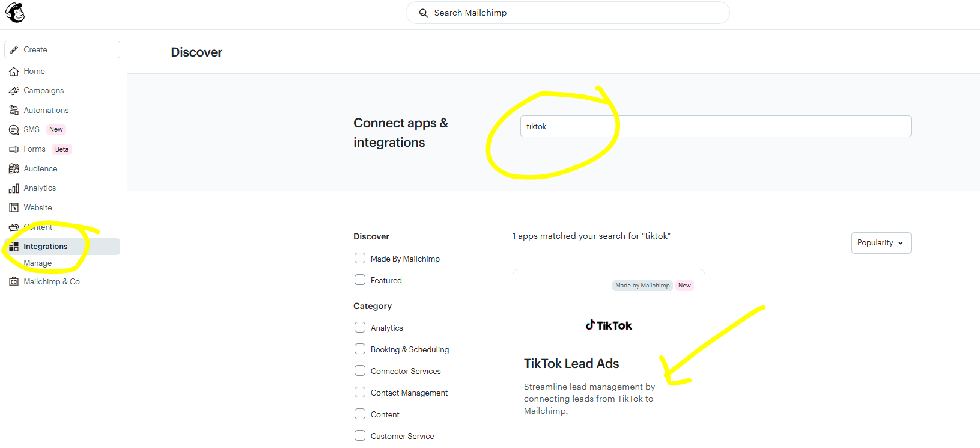The height and width of the screenshot is (448, 980).
Task: Click the integrations search field containing tiktok
Action: pos(716,126)
